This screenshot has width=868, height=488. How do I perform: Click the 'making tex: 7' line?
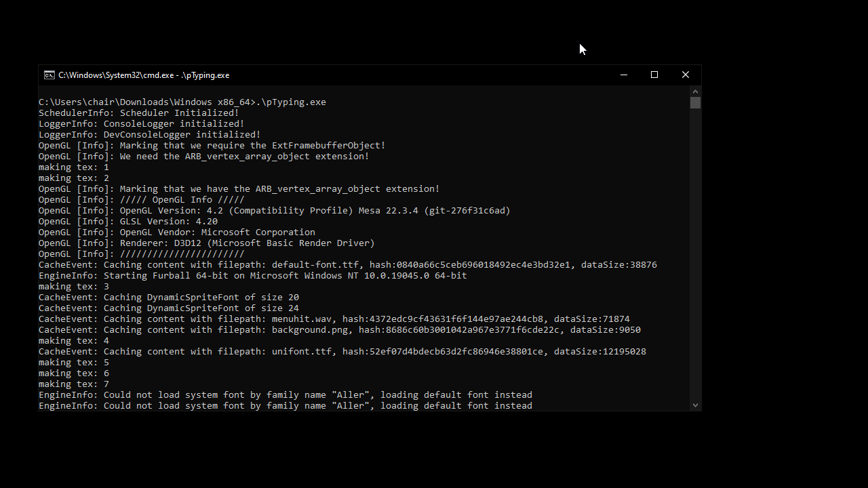[x=74, y=384]
